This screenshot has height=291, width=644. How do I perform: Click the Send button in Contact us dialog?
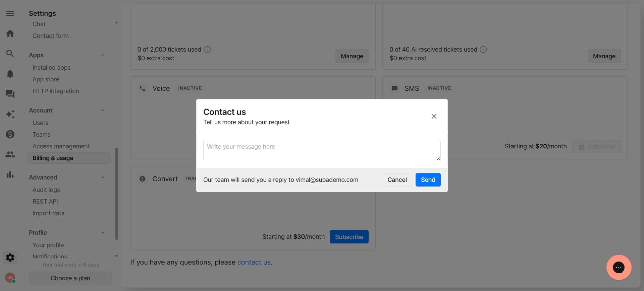(428, 180)
